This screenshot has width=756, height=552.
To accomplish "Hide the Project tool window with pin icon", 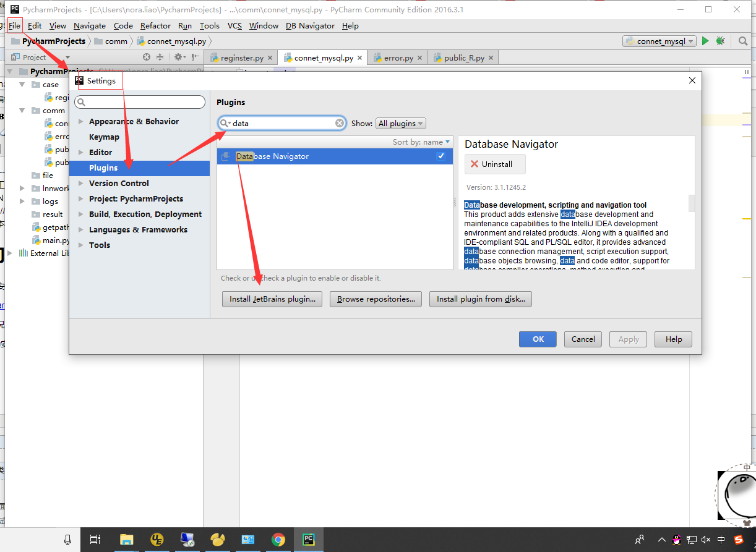I will click(195, 57).
